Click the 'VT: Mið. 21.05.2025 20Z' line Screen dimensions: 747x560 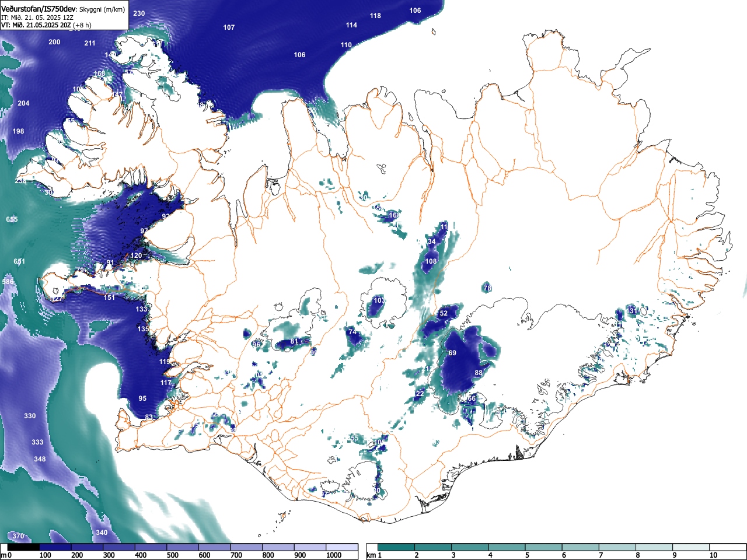tap(36, 25)
